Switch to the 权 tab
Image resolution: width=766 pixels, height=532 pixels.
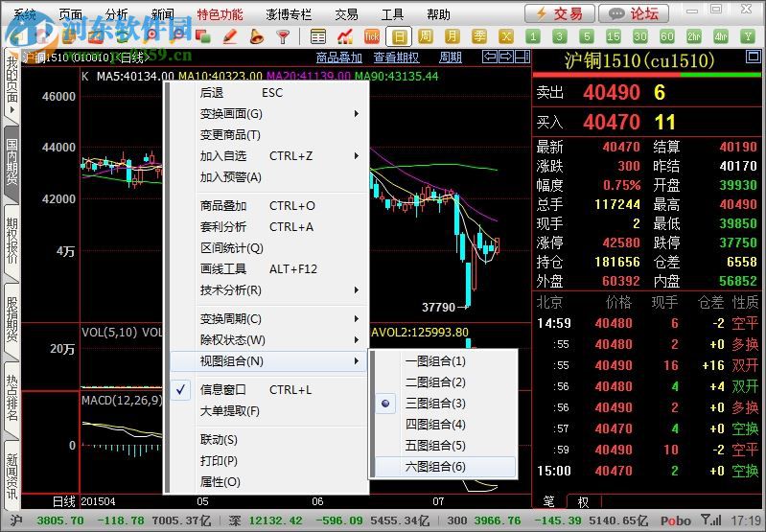[x=583, y=501]
